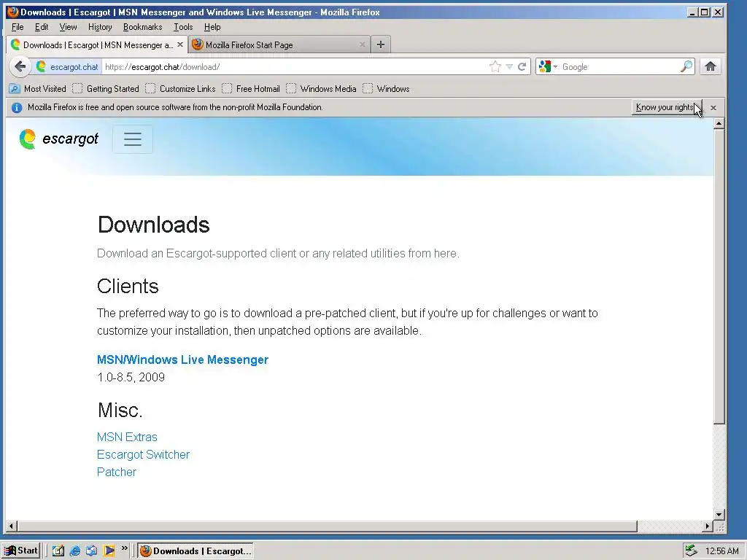Open the View menu
This screenshot has height=560, width=747.
(68, 27)
